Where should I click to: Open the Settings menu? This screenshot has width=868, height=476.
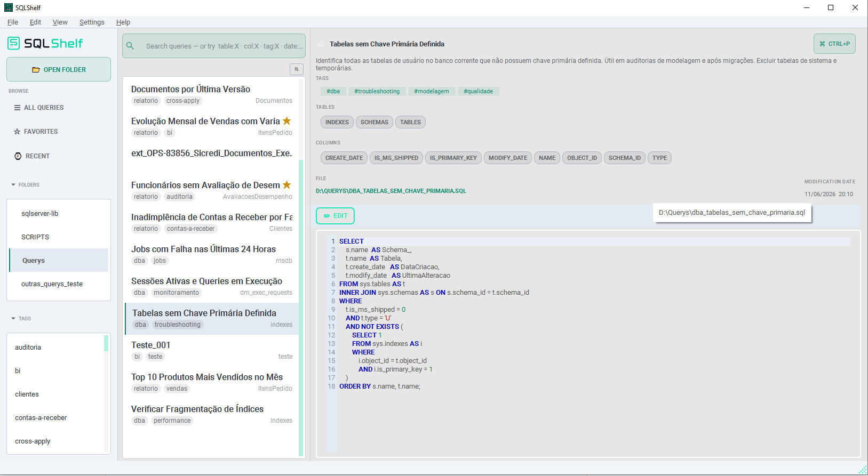[x=92, y=22]
